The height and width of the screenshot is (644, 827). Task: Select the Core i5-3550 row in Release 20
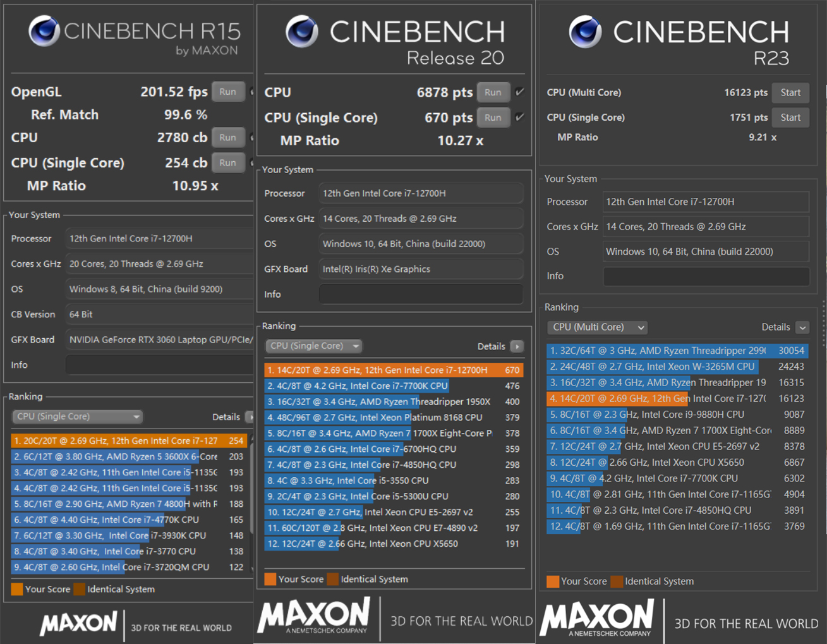click(x=394, y=480)
